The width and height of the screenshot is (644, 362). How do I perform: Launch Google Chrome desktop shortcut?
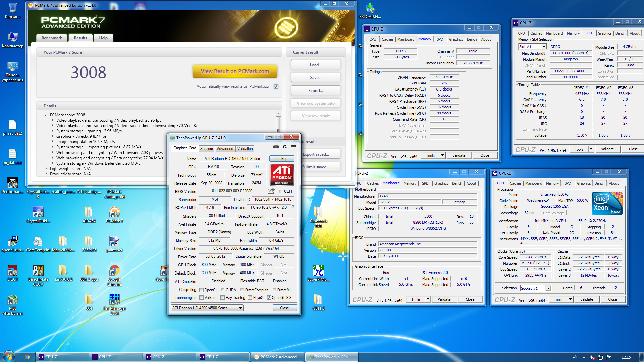point(114,276)
